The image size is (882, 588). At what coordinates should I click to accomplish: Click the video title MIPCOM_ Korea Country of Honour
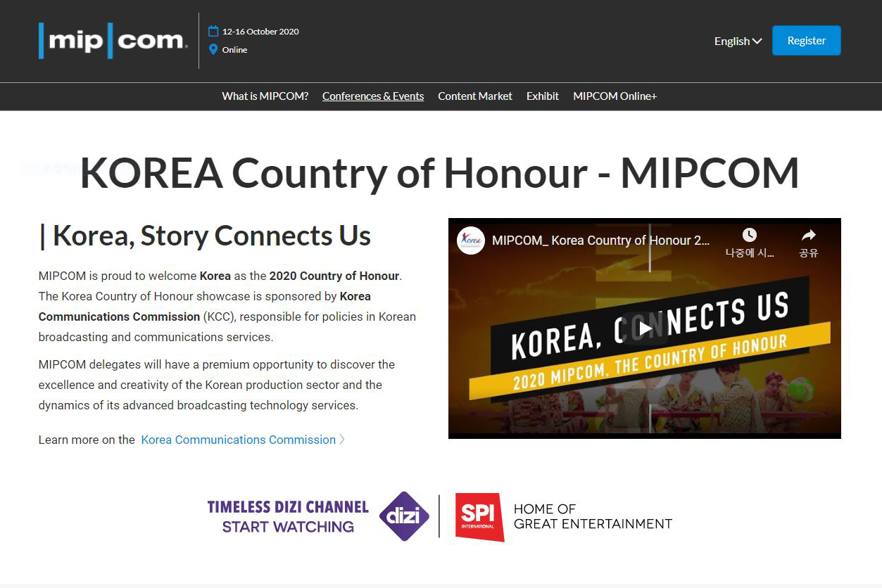click(x=601, y=241)
